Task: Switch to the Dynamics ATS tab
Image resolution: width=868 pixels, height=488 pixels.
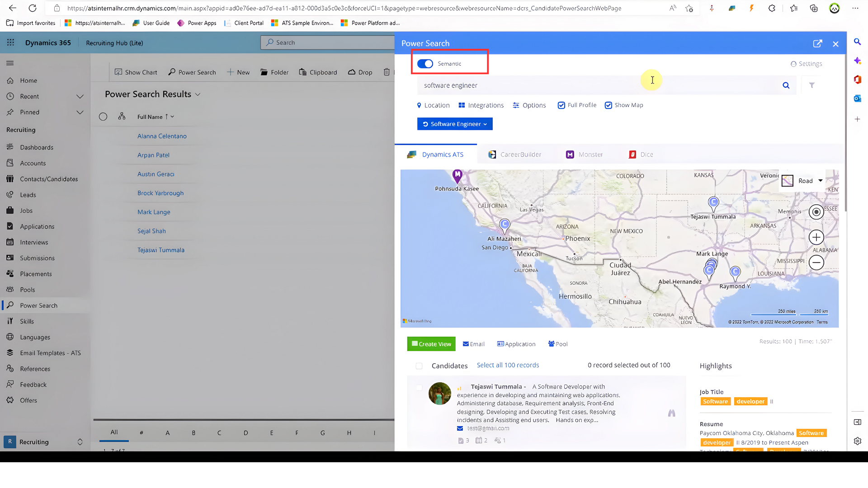Action: tap(436, 155)
